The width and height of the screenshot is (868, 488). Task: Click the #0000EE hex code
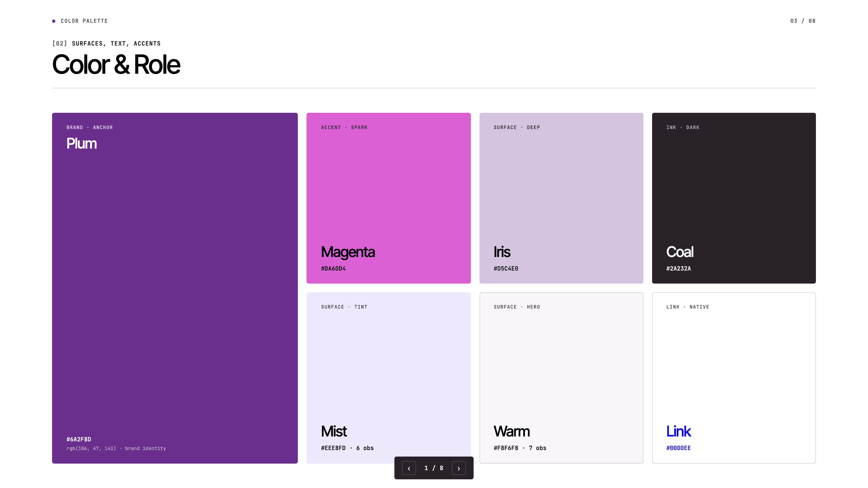pyautogui.click(x=678, y=448)
